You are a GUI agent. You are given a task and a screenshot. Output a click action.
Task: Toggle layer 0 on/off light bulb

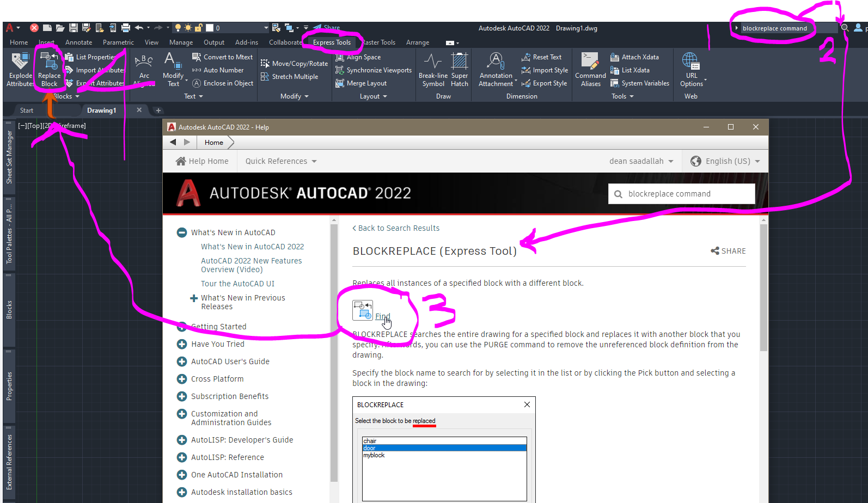pyautogui.click(x=178, y=28)
